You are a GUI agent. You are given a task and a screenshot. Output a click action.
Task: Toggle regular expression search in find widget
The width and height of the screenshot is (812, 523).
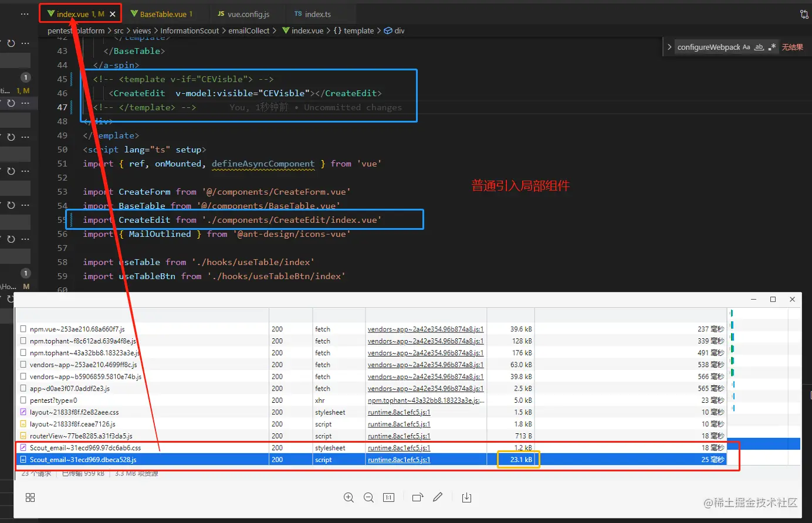pyautogui.click(x=772, y=47)
